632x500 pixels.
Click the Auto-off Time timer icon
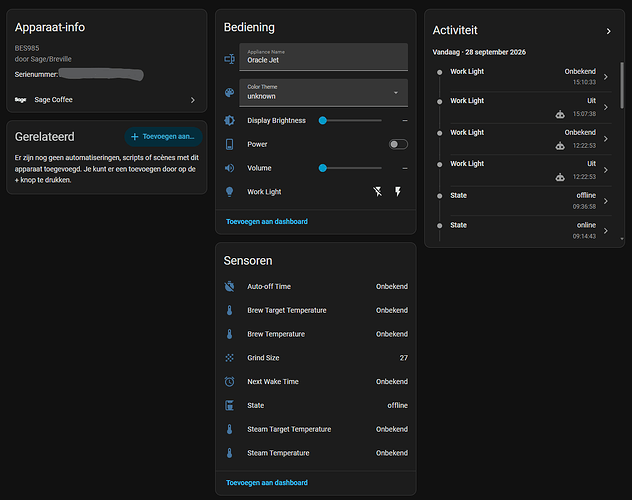229,286
